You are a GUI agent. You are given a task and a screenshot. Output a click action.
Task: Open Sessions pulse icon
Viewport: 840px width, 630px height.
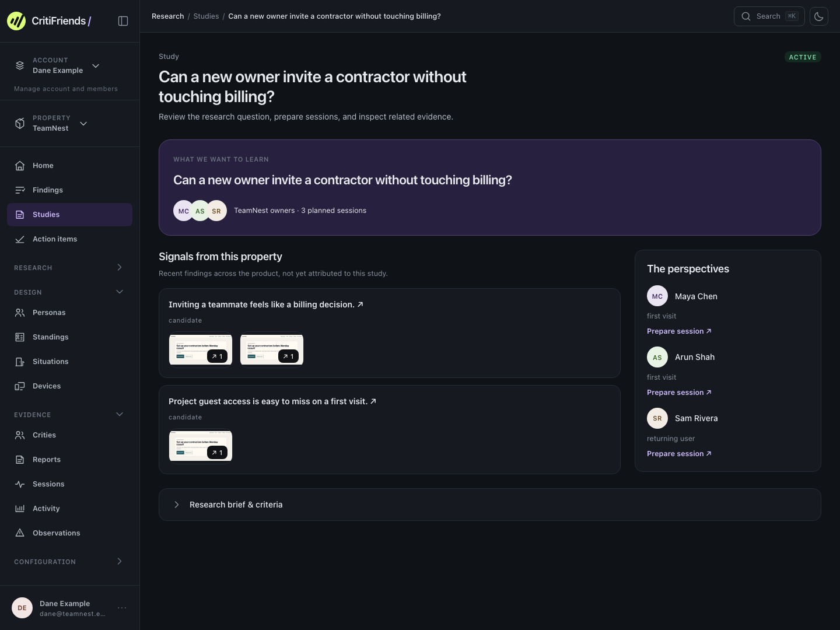20,484
